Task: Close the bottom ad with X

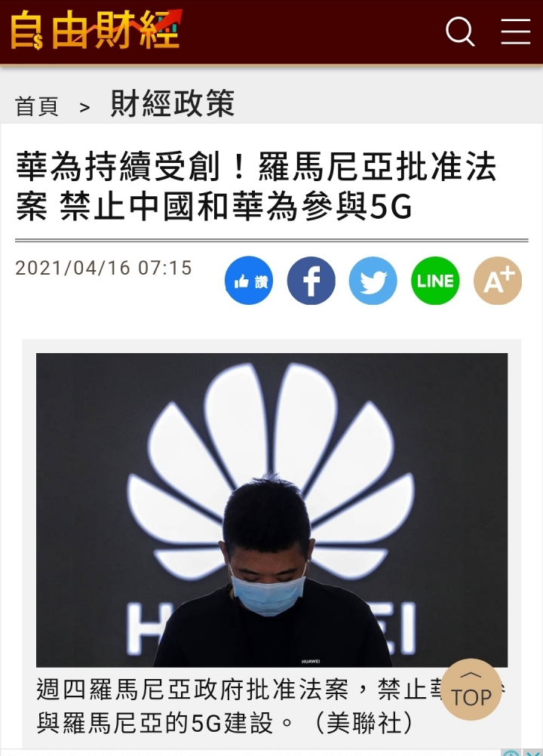Action: 533,753
